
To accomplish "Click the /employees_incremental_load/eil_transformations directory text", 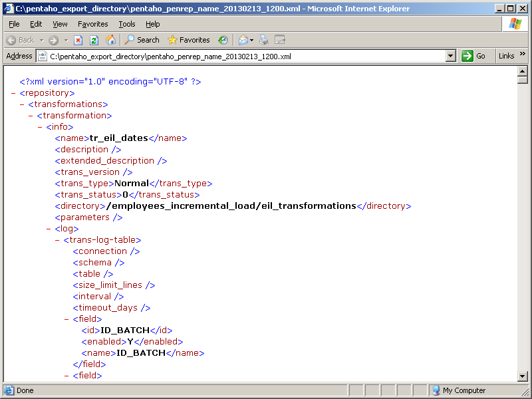I will click(231, 206).
